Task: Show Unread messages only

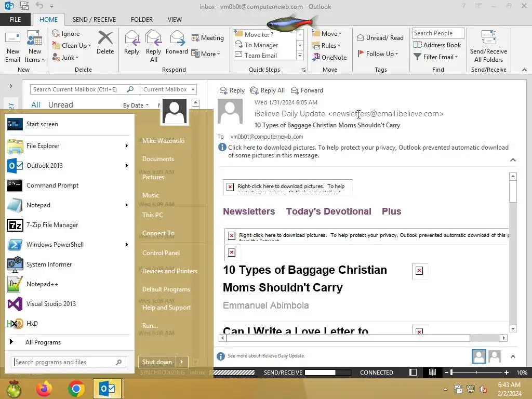Action: click(x=60, y=105)
